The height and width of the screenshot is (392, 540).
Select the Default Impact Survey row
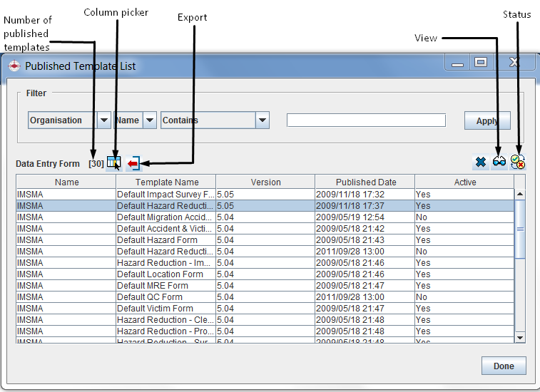pos(165,194)
